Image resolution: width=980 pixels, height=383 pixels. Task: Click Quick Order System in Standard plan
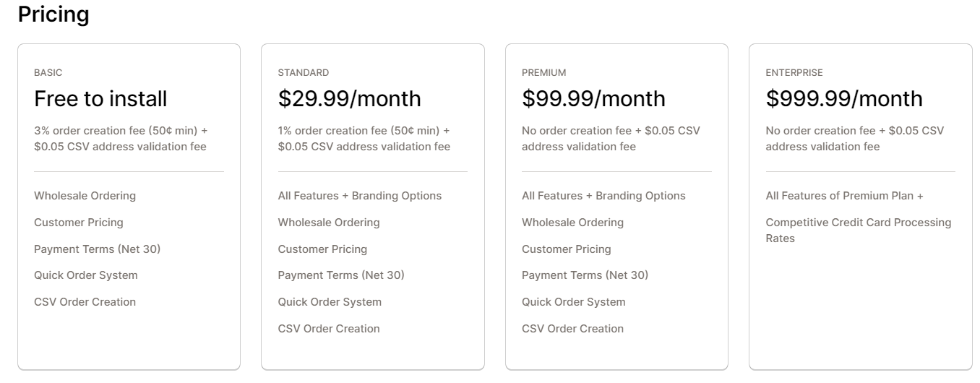[x=330, y=302]
